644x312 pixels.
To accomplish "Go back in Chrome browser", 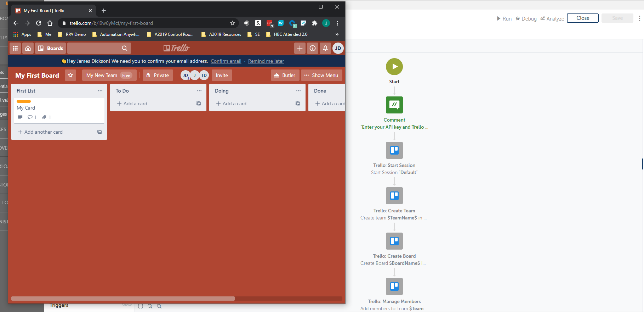I will pos(16,23).
